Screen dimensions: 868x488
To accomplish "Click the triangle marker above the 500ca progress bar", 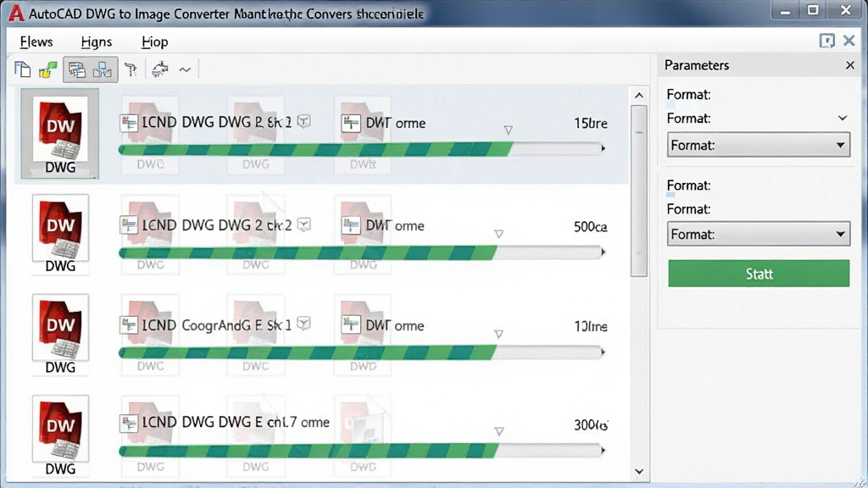I will coord(498,234).
